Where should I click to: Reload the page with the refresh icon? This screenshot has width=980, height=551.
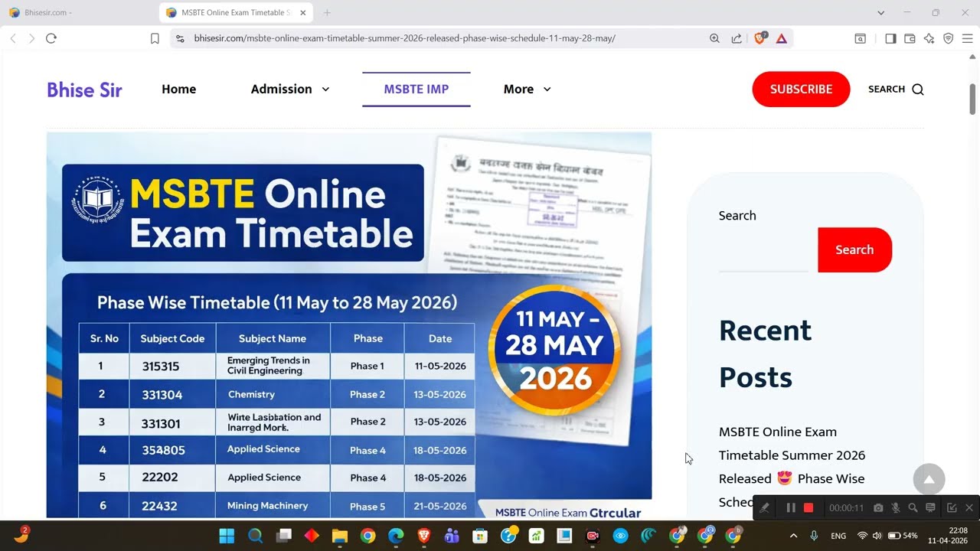(x=51, y=38)
